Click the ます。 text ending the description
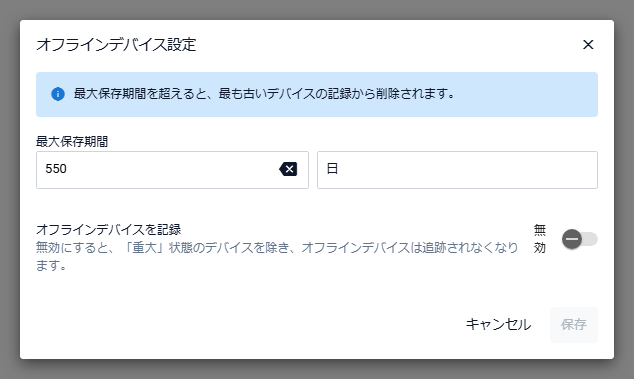634x379 pixels. click(x=51, y=265)
